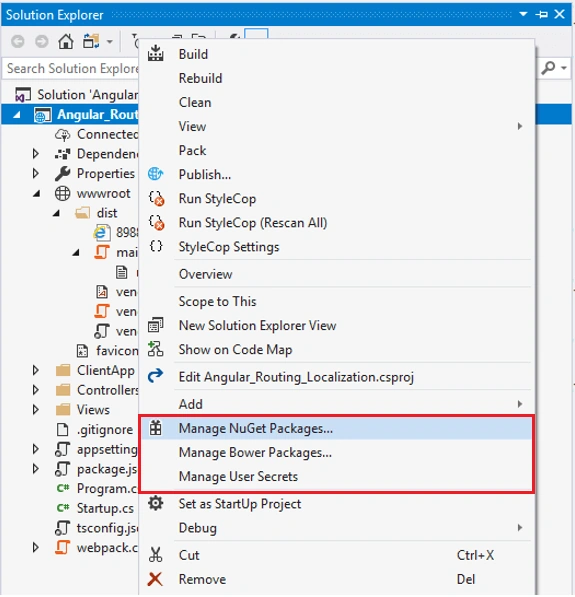Screen dimensions: 575x597
Task: Open the View submenu
Action: click(337, 126)
